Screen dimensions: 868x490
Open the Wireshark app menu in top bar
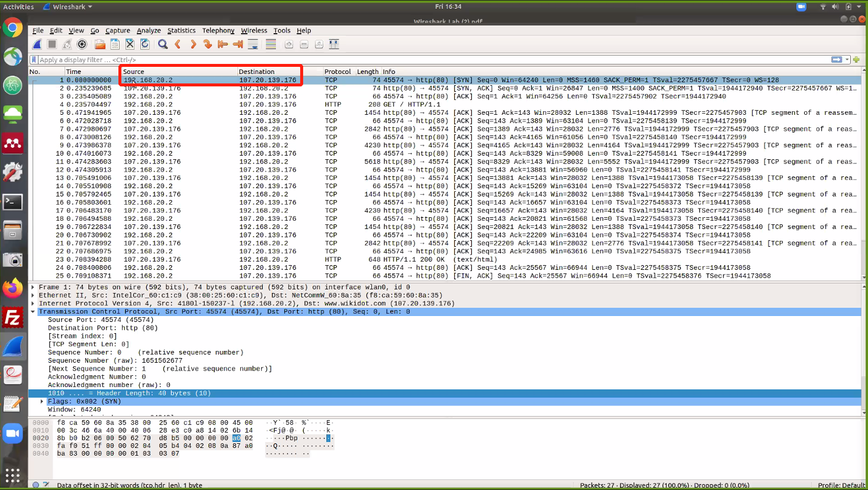[67, 7]
